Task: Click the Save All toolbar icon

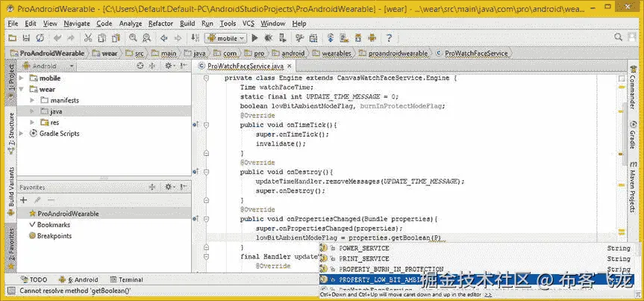Action: pyautogui.click(x=26, y=38)
